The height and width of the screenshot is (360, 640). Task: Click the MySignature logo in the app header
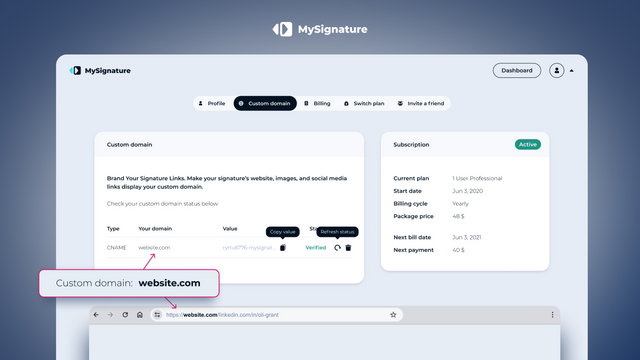coord(100,71)
